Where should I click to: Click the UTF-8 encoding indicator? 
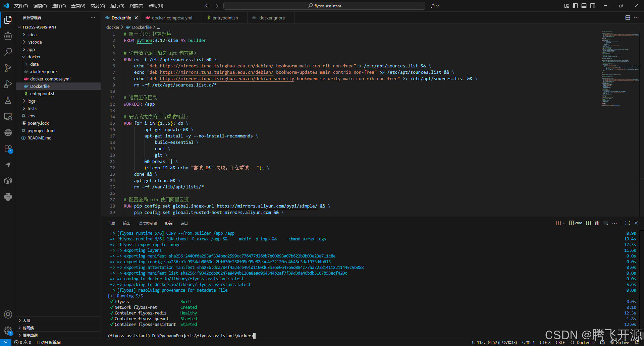[x=545, y=342]
